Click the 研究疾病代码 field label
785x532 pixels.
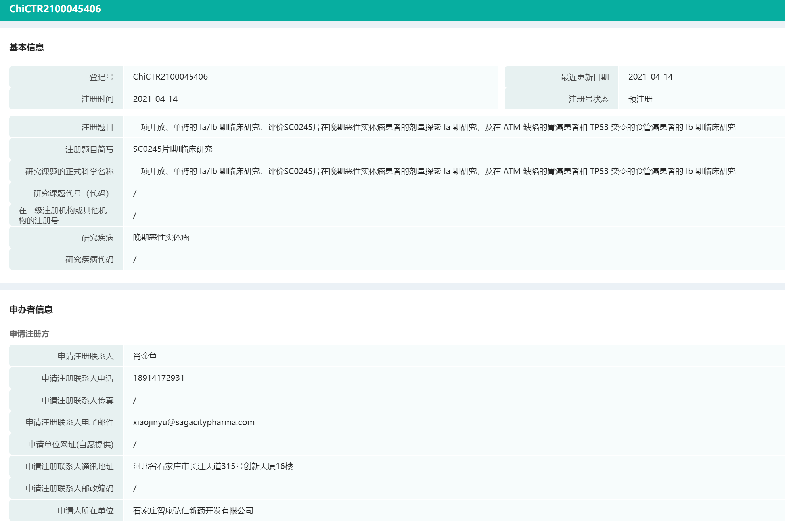[89, 259]
